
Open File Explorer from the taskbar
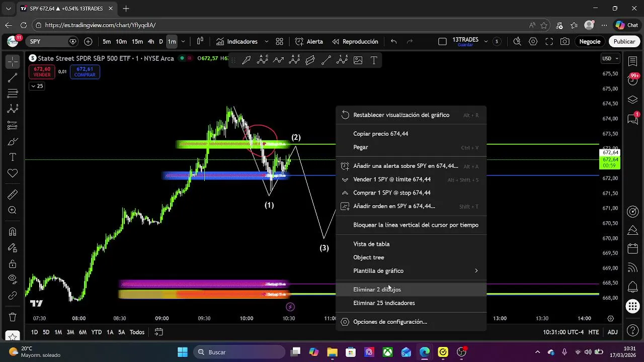pos(332,352)
